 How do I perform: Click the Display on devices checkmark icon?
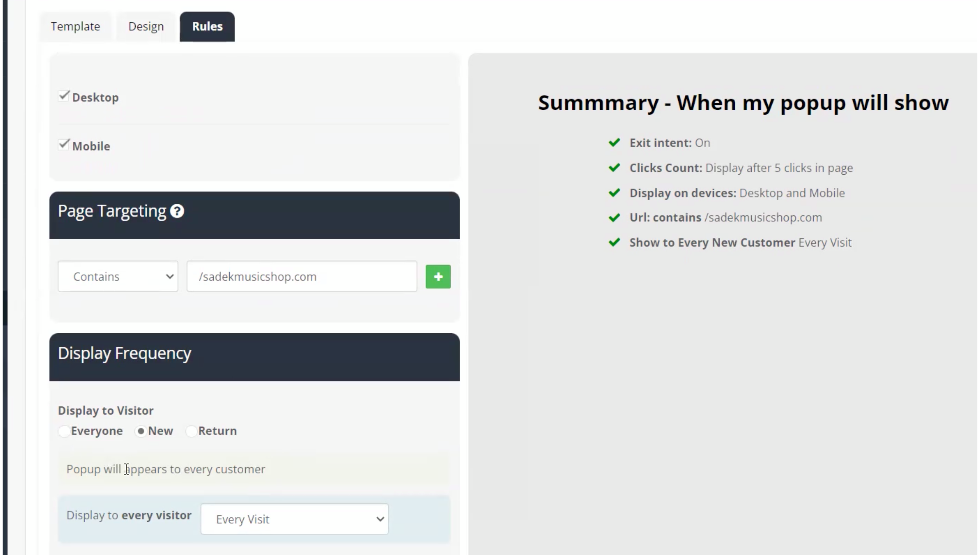pyautogui.click(x=615, y=193)
